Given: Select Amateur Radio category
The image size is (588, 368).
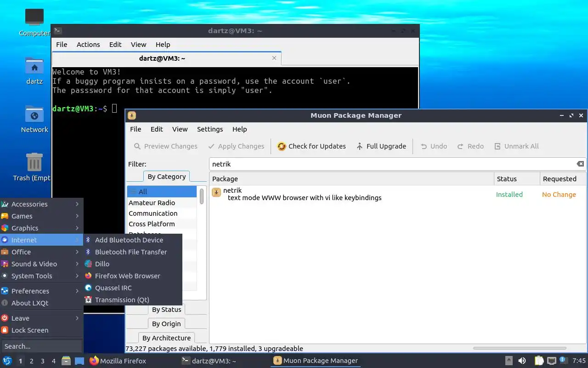Looking at the screenshot, I should tap(162, 203).
